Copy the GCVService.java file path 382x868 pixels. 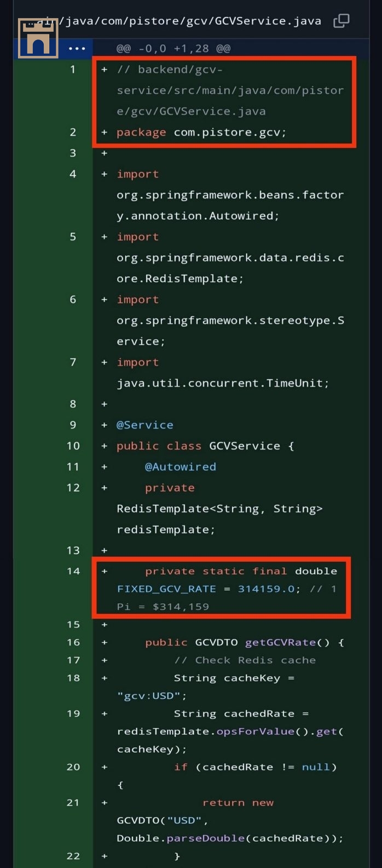(342, 21)
